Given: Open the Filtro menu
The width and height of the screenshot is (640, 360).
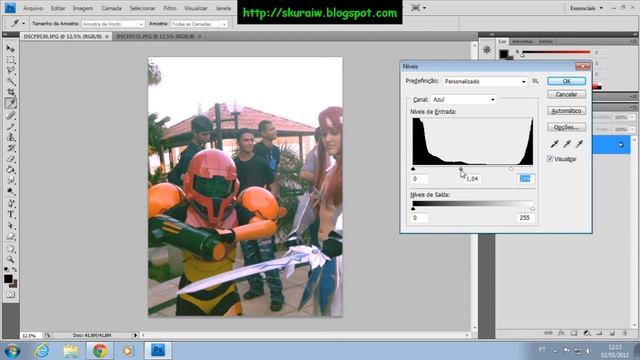Looking at the screenshot, I should pos(170,8).
